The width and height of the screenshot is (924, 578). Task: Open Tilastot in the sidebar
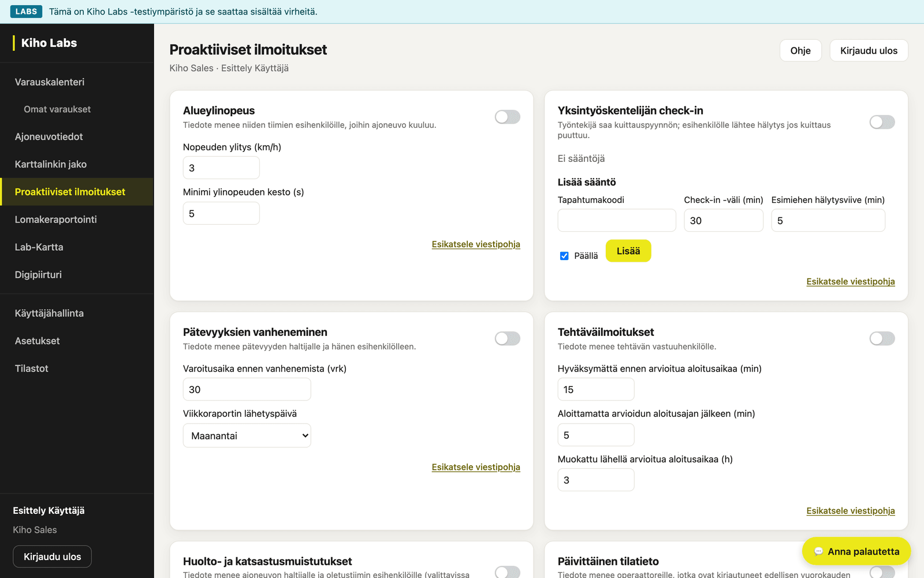click(x=77, y=369)
